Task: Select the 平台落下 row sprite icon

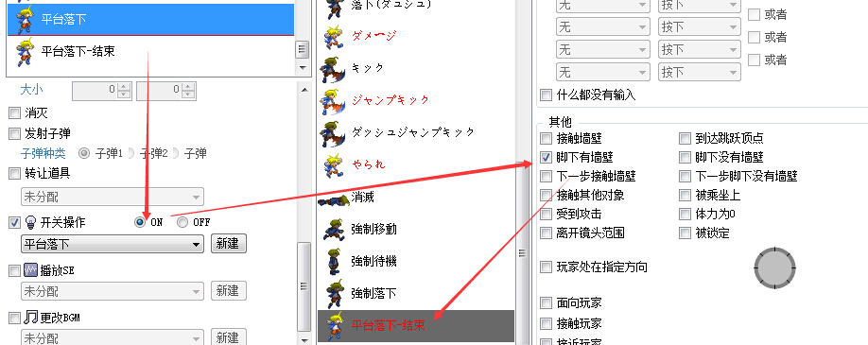Action: point(25,20)
